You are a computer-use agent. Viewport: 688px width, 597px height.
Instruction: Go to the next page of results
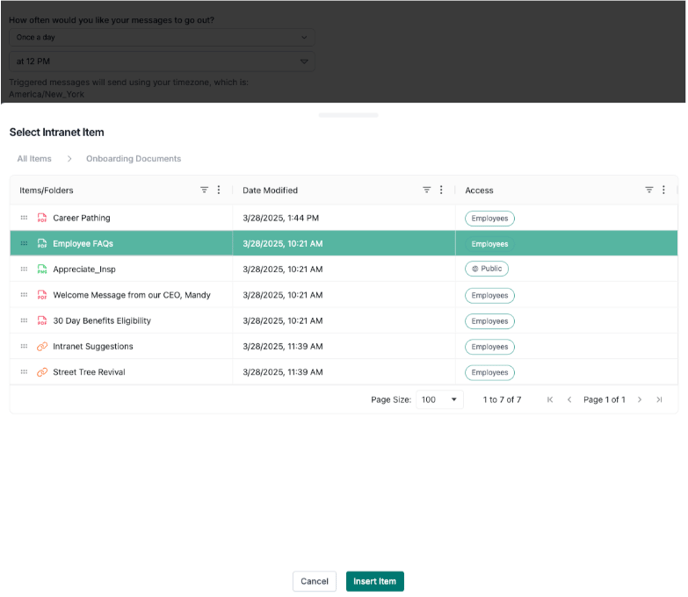pyautogui.click(x=640, y=400)
